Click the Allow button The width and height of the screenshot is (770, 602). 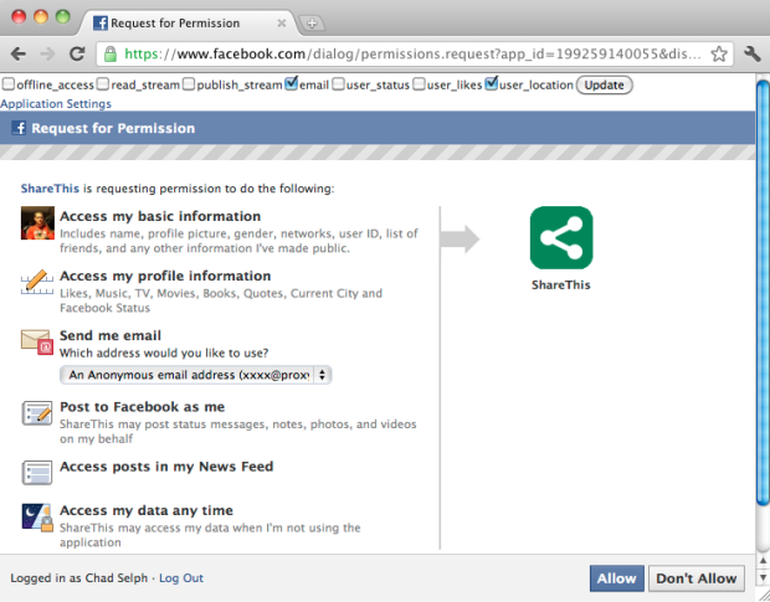coord(617,578)
